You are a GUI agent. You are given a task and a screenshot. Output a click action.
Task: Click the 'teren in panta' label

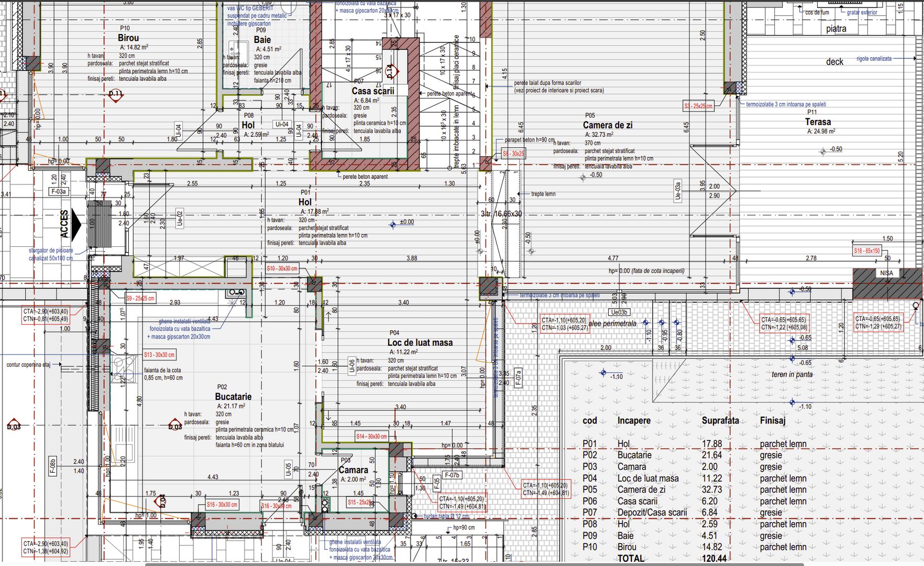[x=792, y=374]
